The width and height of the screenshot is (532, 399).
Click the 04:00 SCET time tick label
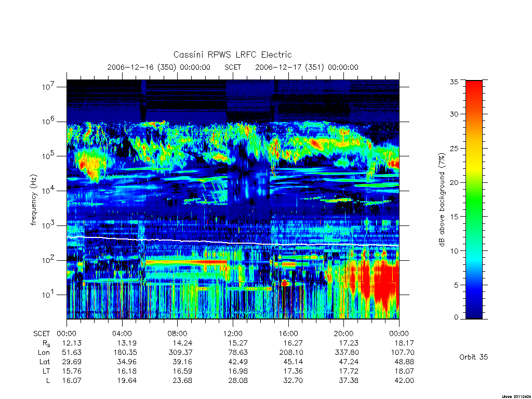pyautogui.click(x=122, y=334)
